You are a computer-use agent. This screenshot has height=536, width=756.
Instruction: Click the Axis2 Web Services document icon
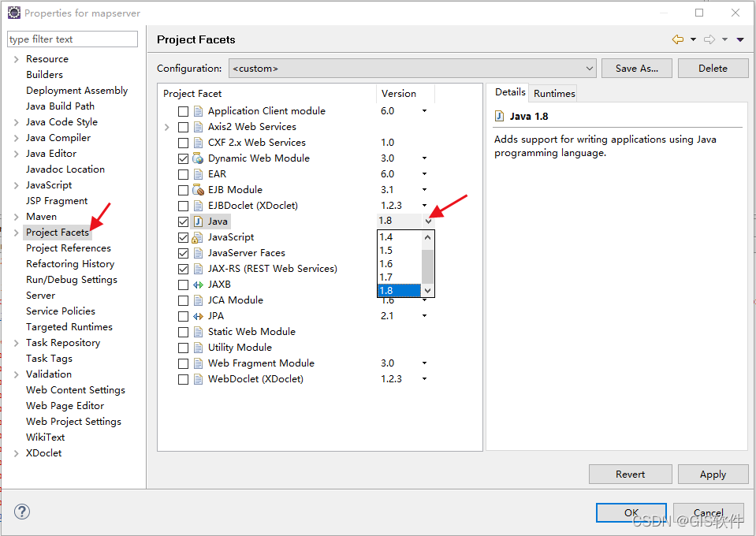[x=198, y=127]
